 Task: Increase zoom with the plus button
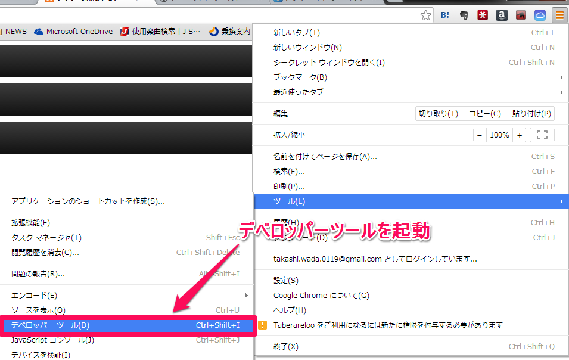pos(520,135)
